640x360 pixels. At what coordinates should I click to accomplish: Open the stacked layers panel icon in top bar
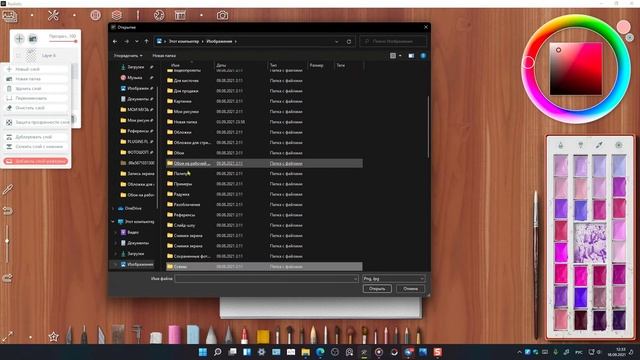pyautogui.click(x=117, y=16)
